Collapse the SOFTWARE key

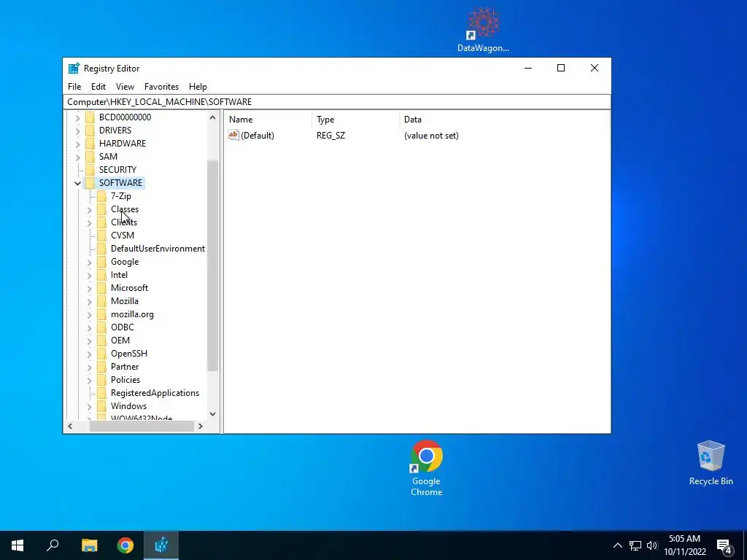pyautogui.click(x=77, y=183)
